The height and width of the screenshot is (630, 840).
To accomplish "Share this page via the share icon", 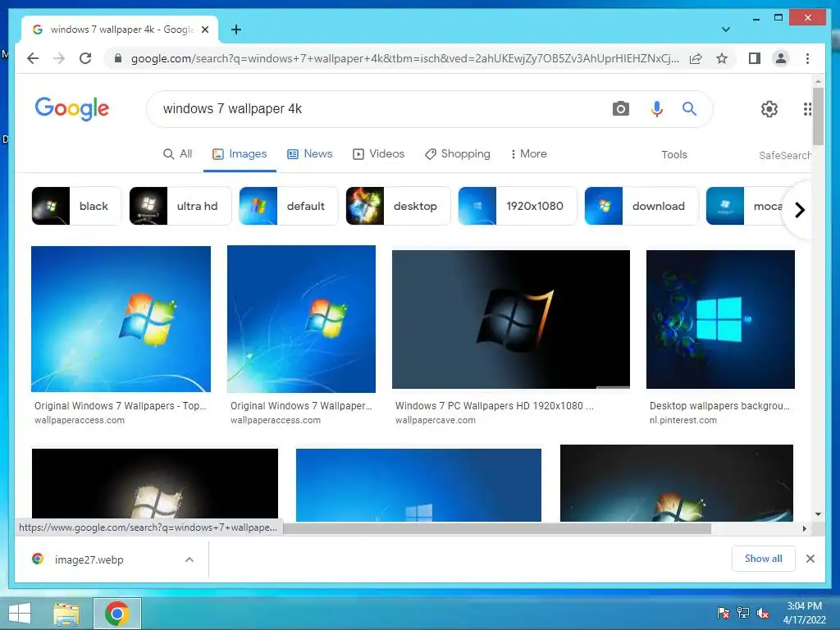I will click(696, 58).
